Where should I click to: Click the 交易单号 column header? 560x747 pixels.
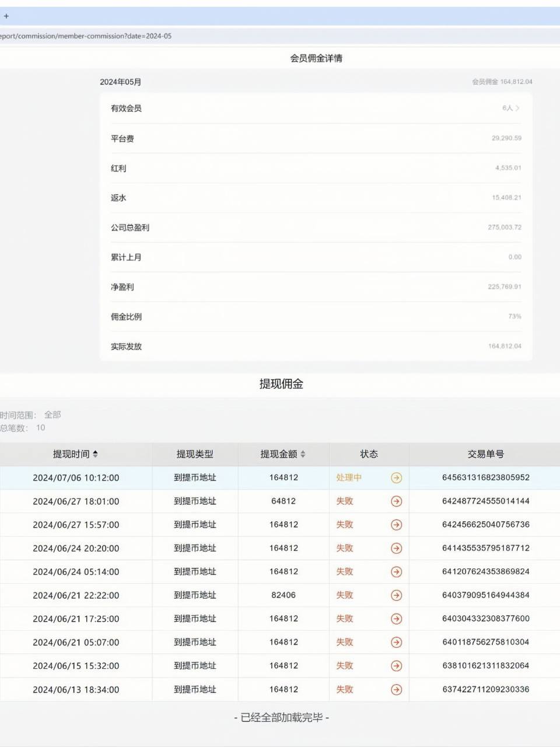tap(486, 454)
